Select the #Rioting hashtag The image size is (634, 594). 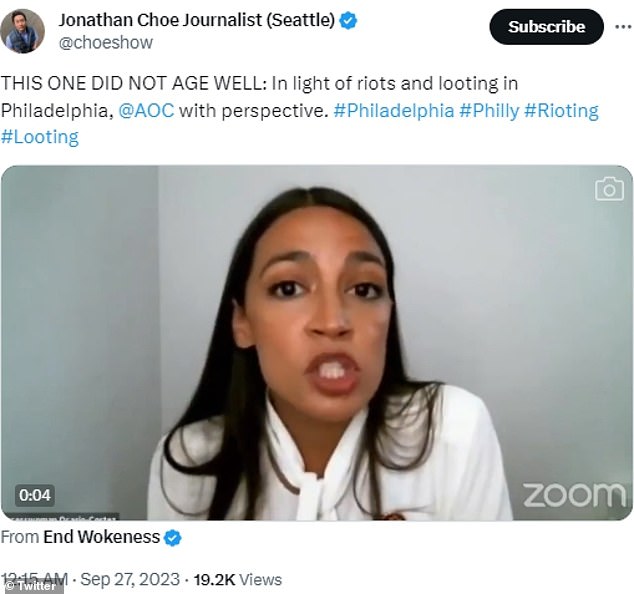point(562,110)
